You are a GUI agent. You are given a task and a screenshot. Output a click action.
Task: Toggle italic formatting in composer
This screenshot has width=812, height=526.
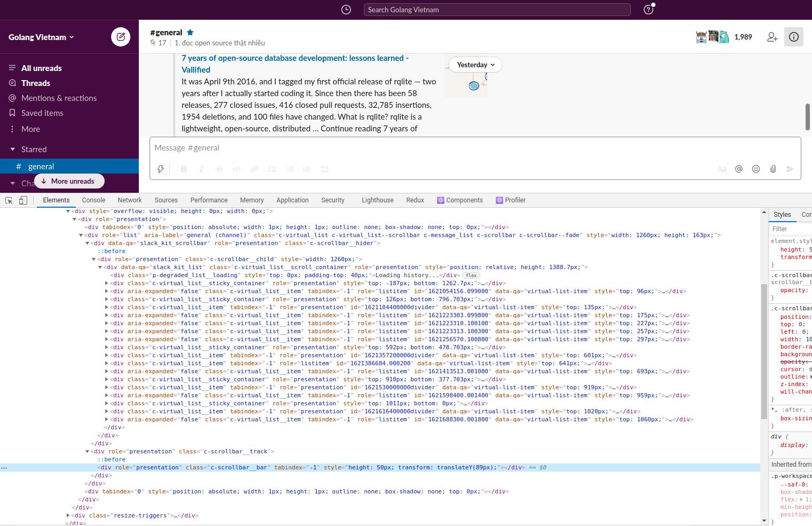tap(201, 169)
